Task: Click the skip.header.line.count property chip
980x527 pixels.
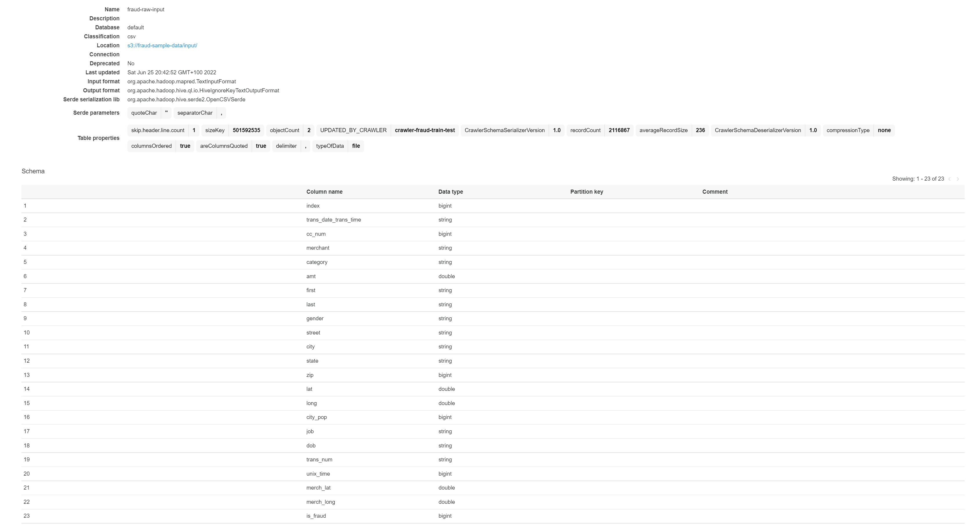Action: click(x=158, y=130)
